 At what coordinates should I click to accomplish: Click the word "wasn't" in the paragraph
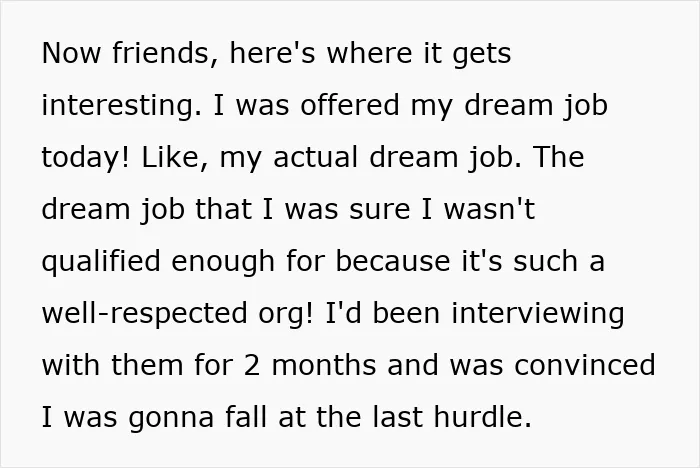click(490, 209)
